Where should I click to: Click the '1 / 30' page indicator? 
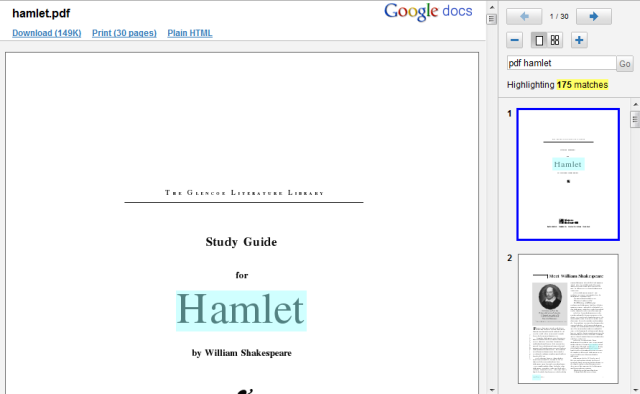[559, 16]
